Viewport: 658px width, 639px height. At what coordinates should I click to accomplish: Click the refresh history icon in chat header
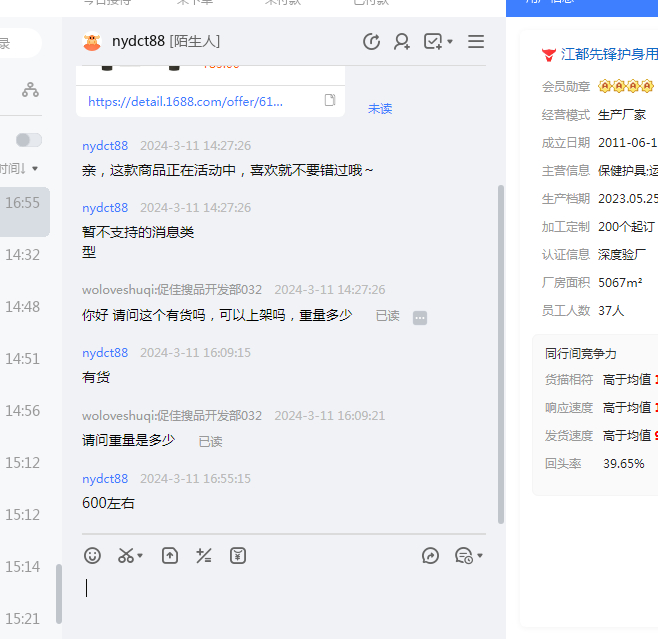[x=371, y=41]
